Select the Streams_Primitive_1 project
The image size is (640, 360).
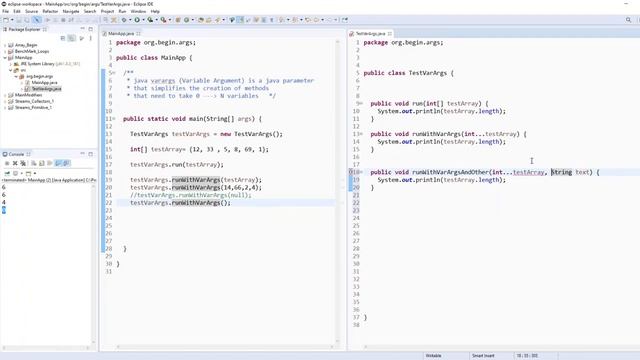click(33, 107)
